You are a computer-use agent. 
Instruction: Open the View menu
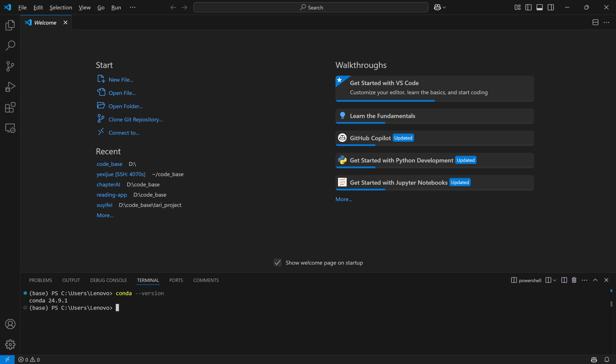point(84,7)
